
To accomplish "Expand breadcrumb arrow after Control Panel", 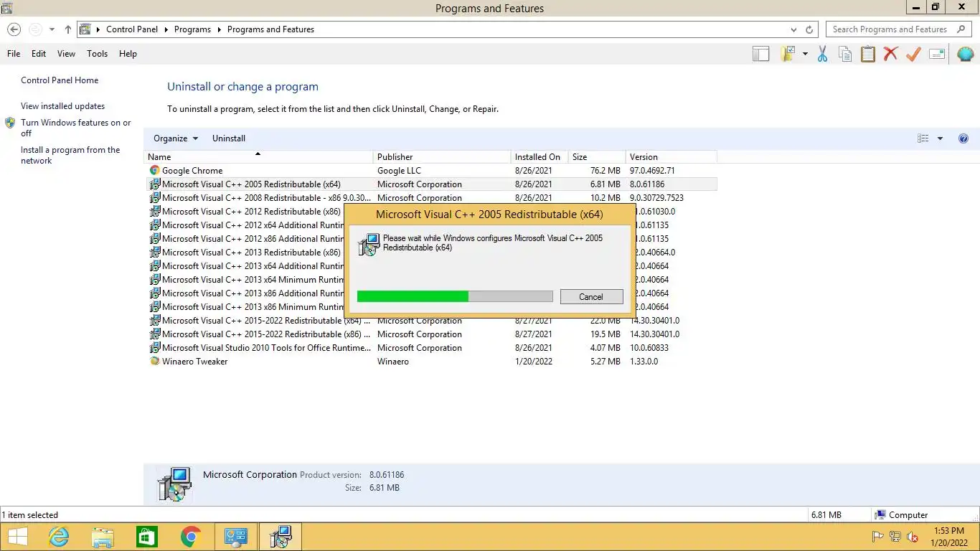I will [166, 29].
